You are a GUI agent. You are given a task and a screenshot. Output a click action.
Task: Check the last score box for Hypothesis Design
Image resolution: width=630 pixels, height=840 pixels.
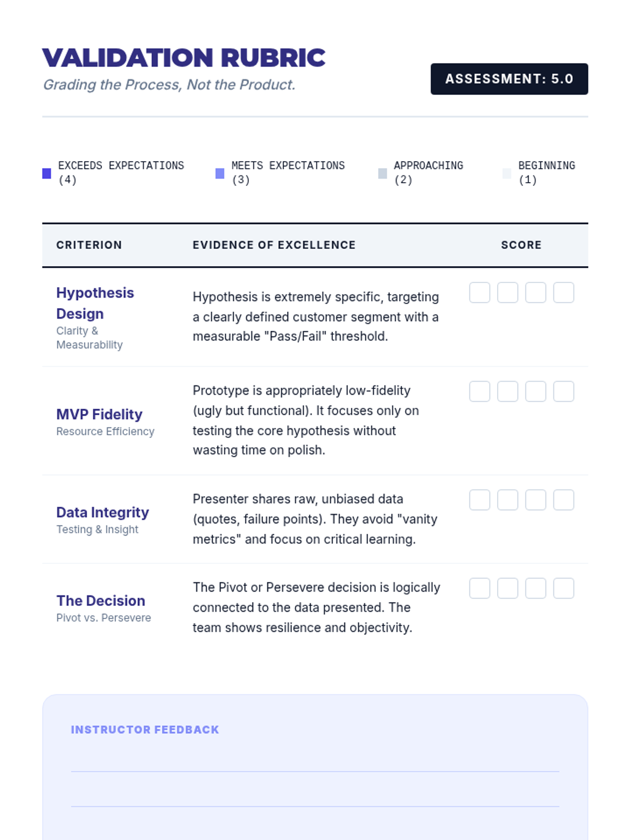point(563,292)
